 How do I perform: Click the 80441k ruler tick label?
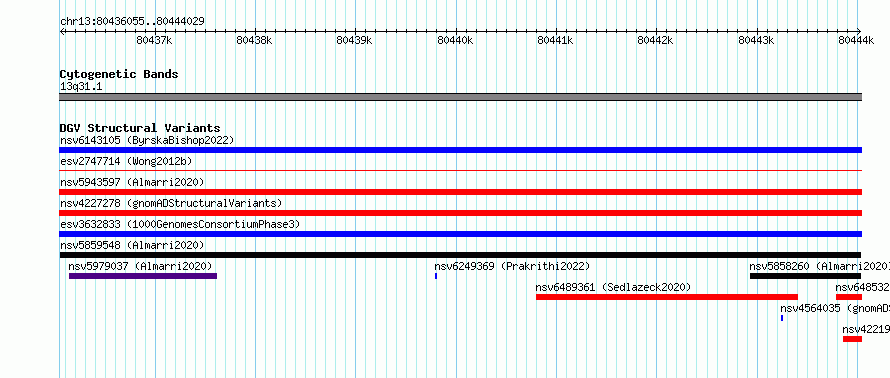pos(555,40)
